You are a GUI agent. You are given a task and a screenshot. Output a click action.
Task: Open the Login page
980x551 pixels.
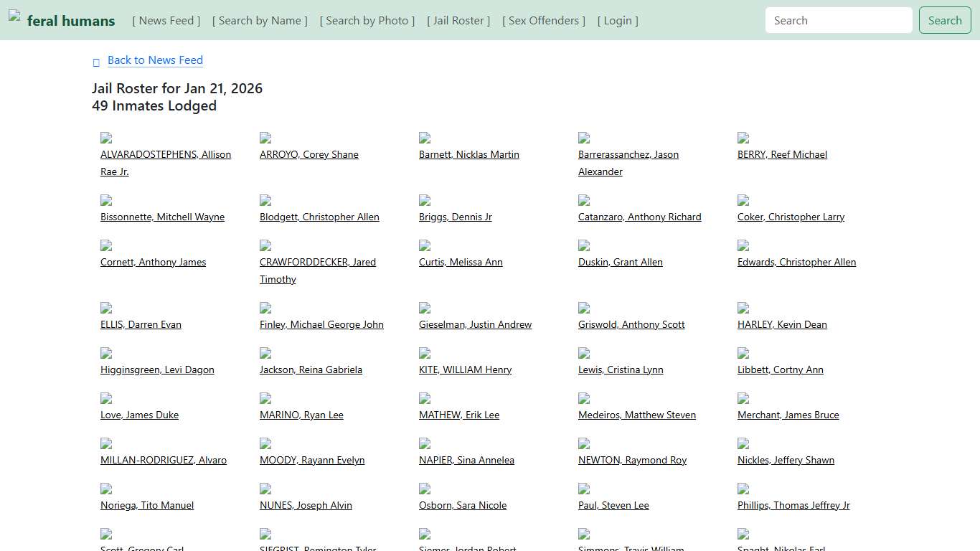pos(618,21)
